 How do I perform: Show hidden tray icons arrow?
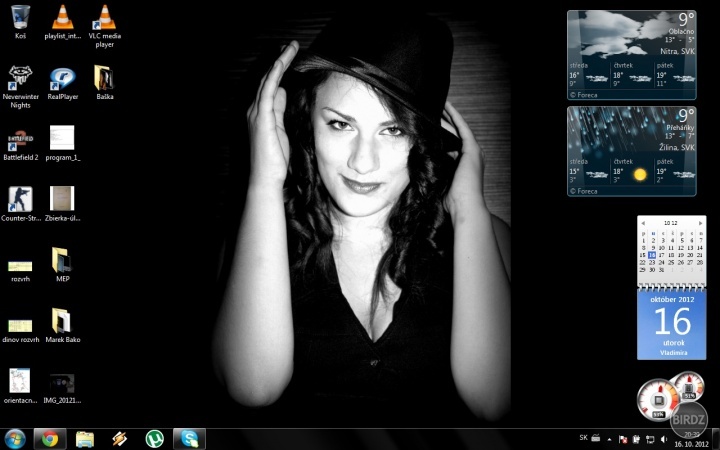click(x=609, y=439)
